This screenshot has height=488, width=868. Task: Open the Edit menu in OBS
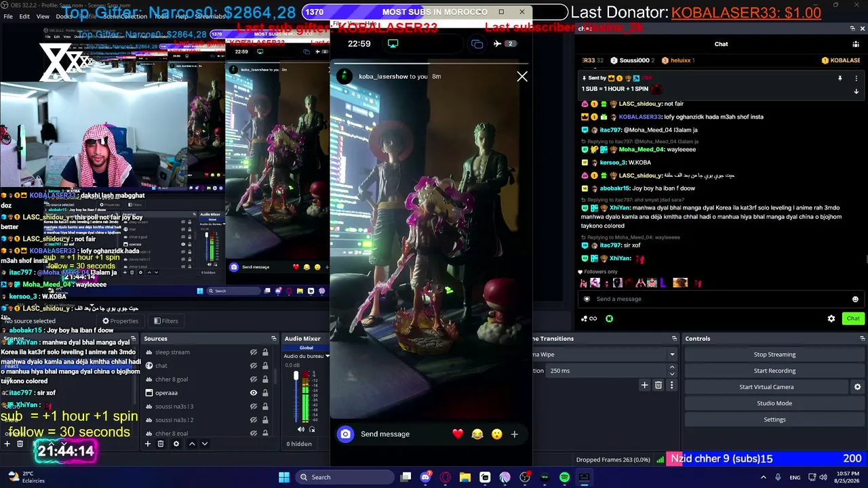pos(24,16)
